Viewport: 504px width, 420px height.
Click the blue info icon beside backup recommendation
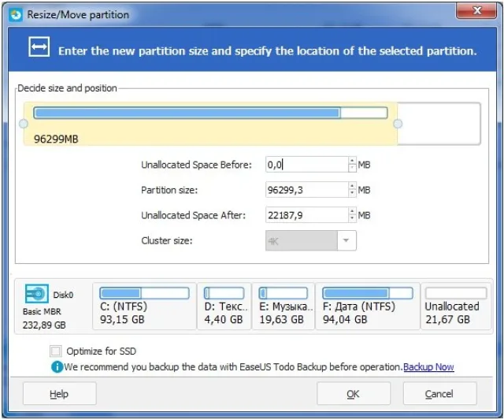(x=57, y=366)
